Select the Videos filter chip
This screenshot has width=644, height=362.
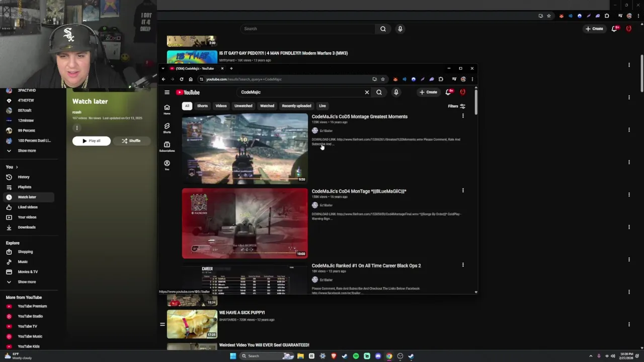pyautogui.click(x=221, y=106)
